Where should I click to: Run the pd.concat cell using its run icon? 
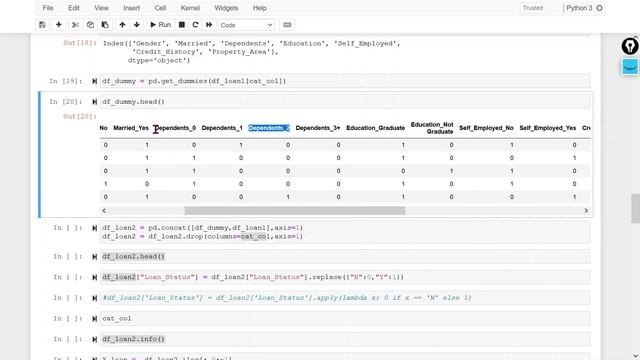[94, 228]
